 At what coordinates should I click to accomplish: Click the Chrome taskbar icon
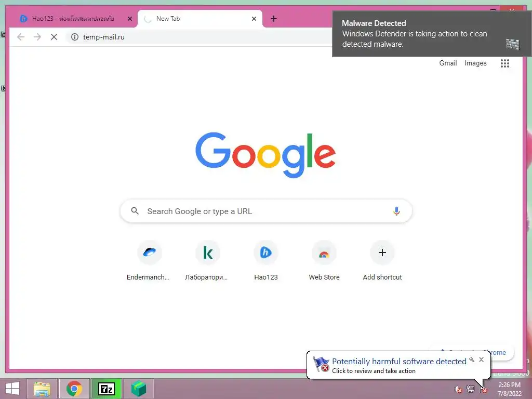click(x=74, y=389)
